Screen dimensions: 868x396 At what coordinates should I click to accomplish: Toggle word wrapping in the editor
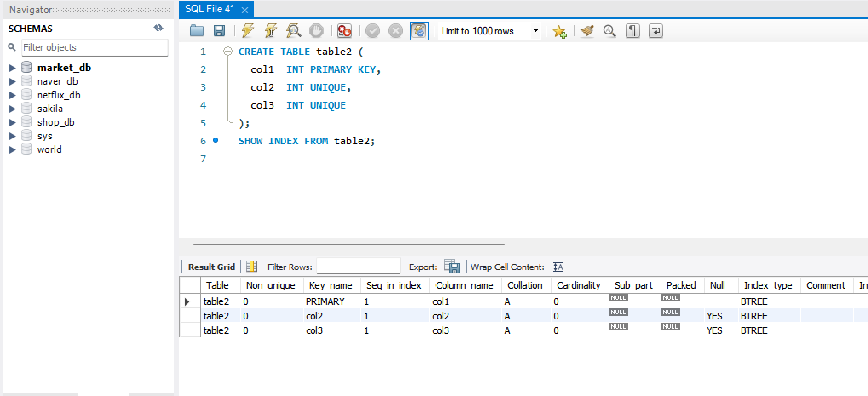tap(656, 31)
